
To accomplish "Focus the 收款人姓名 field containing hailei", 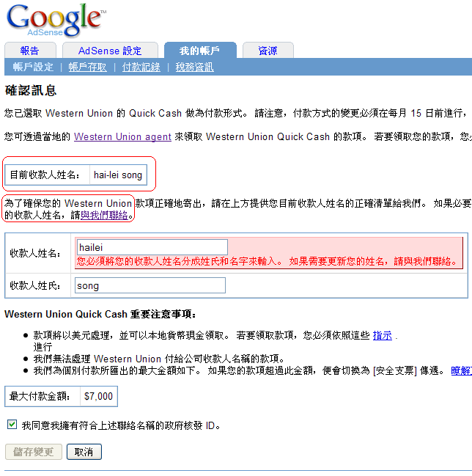I will tap(152, 247).
